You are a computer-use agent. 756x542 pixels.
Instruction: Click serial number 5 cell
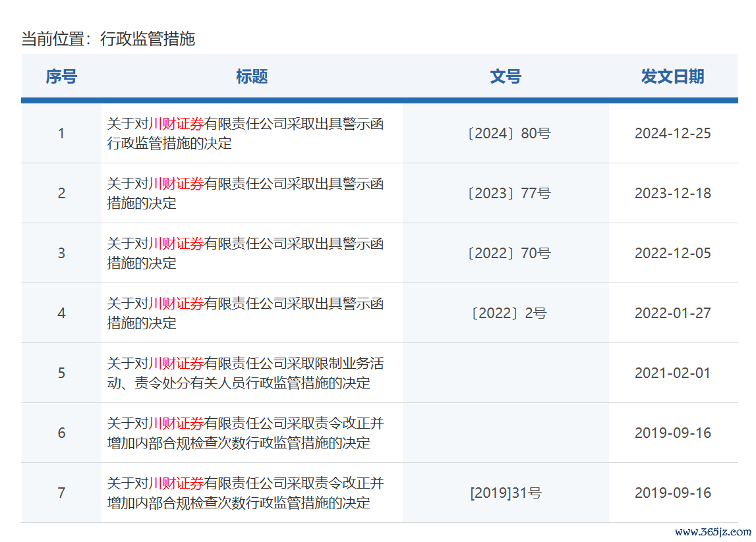61,373
